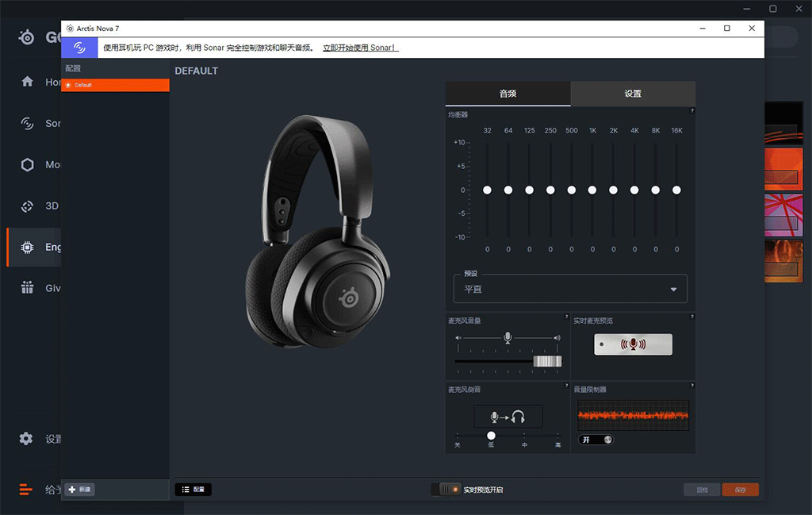Minimize the background GG window
This screenshot has width=812, height=515.
pos(747,9)
